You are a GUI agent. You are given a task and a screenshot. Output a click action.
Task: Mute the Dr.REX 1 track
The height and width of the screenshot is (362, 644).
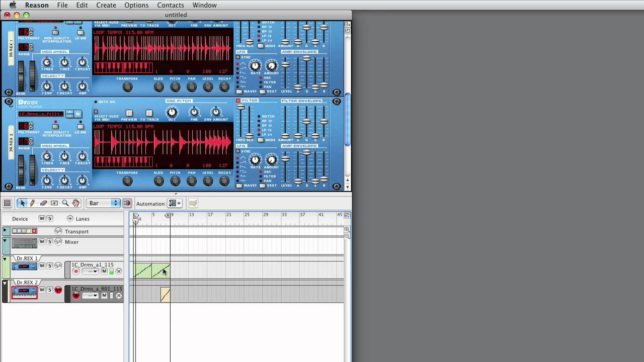click(42, 265)
